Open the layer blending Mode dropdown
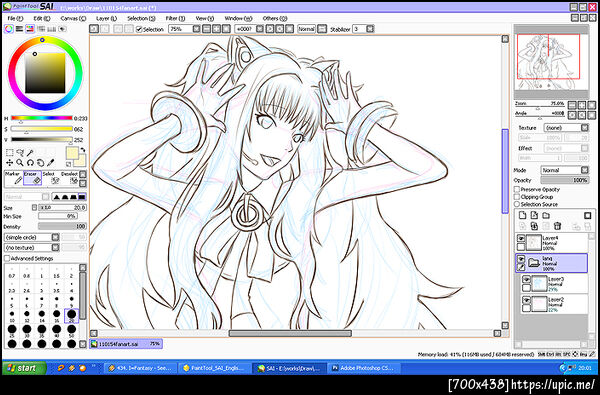Screen dimensions: 600x395 (585, 170)
